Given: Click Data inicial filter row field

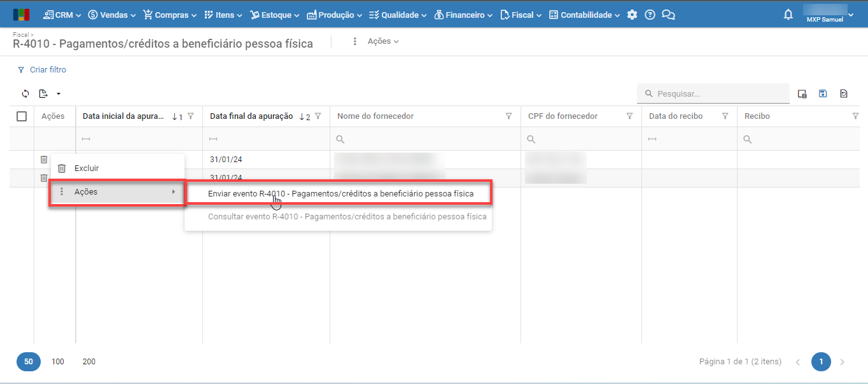Looking at the screenshot, I should [139, 139].
